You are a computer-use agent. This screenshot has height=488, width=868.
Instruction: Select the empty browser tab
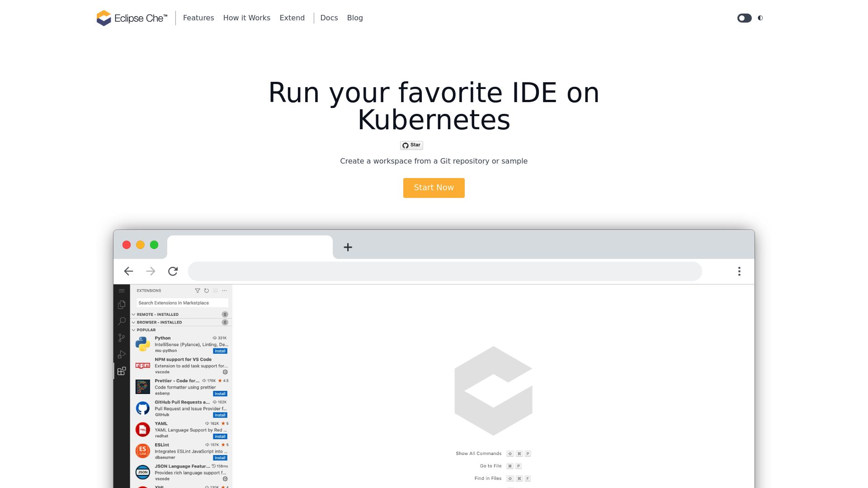click(250, 247)
